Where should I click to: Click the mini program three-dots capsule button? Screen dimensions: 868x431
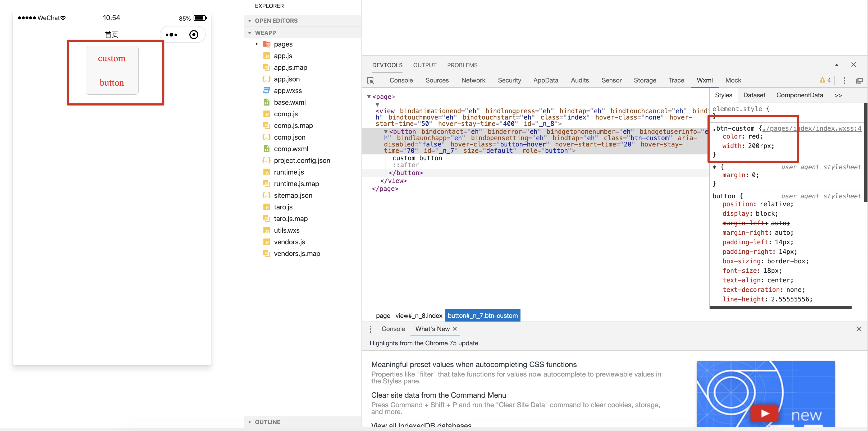[x=171, y=35]
